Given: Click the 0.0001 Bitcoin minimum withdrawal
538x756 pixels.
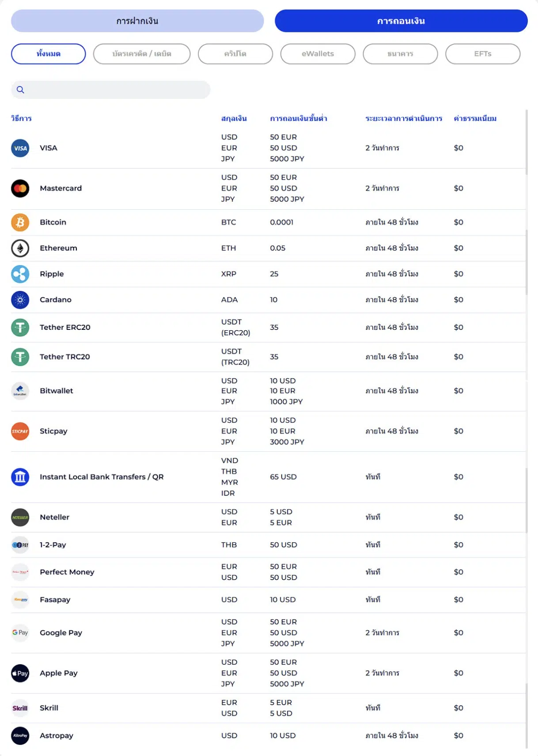Looking at the screenshot, I should click(282, 223).
